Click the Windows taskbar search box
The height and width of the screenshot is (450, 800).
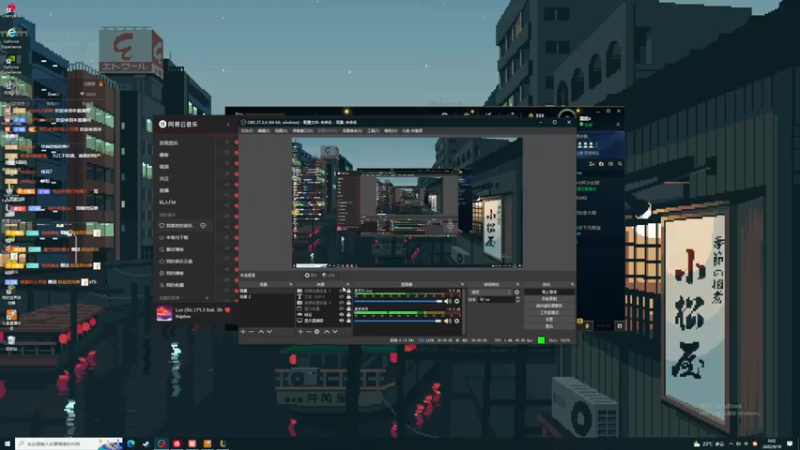69,444
